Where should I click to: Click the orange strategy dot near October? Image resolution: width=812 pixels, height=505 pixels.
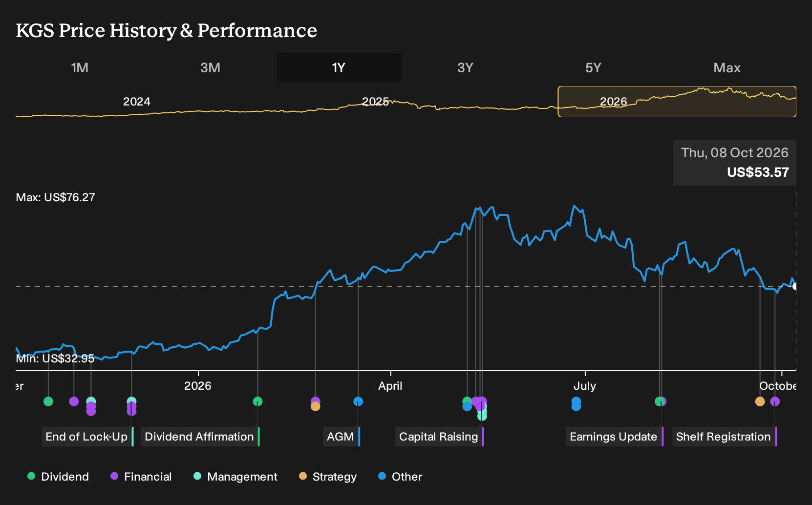760,401
